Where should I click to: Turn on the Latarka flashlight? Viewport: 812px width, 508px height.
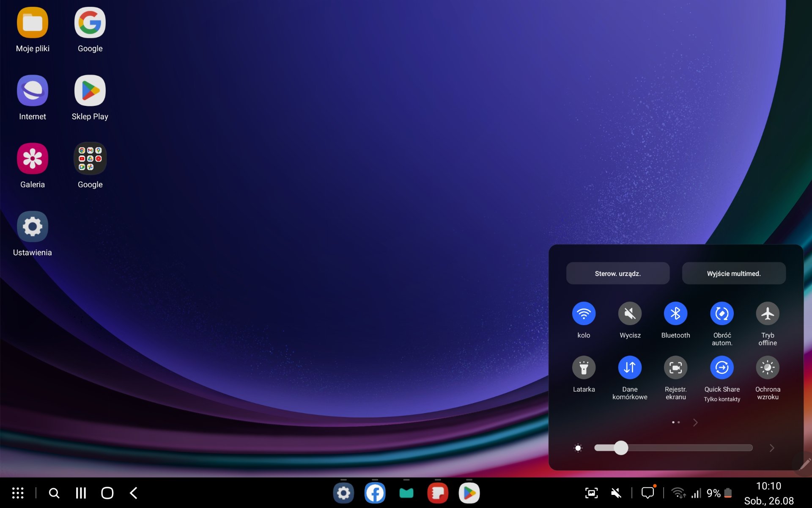(x=584, y=367)
